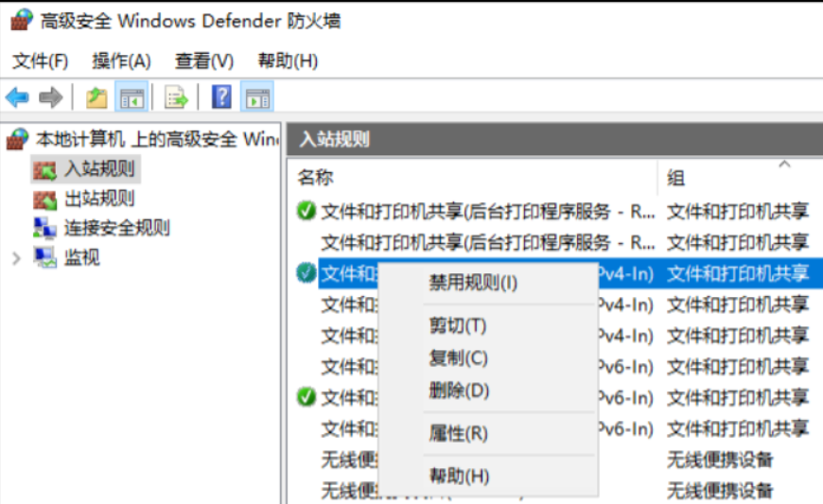
Task: Expand the 监视 tree node arrow
Action: [x=16, y=258]
